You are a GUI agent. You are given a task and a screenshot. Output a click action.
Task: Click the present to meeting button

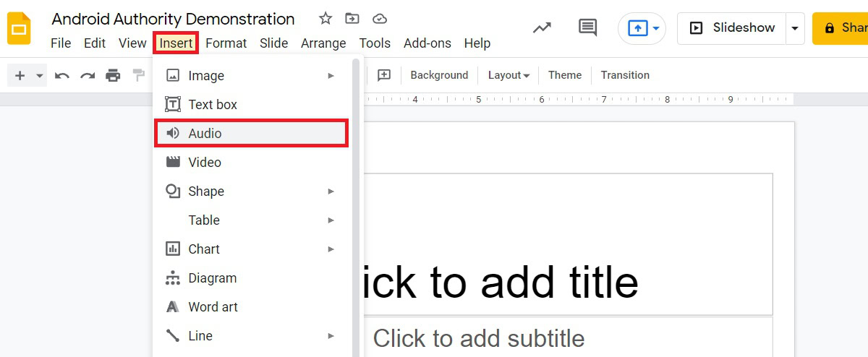point(642,28)
